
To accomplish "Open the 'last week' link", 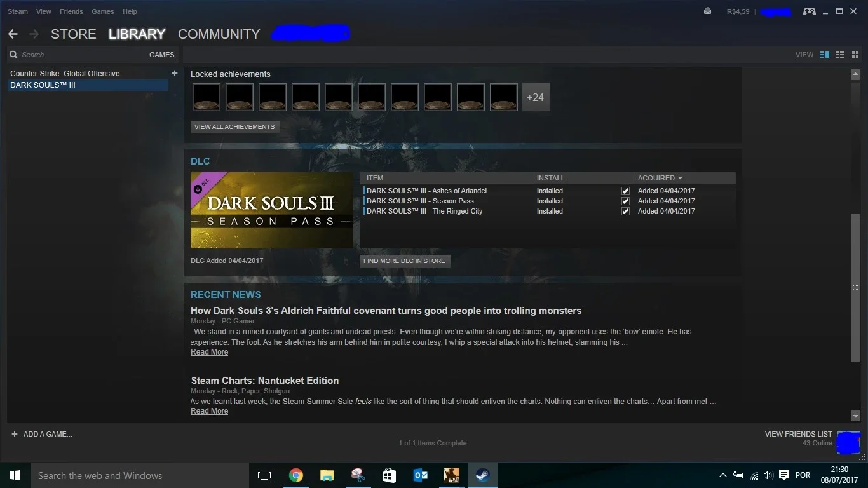I will 250,402.
